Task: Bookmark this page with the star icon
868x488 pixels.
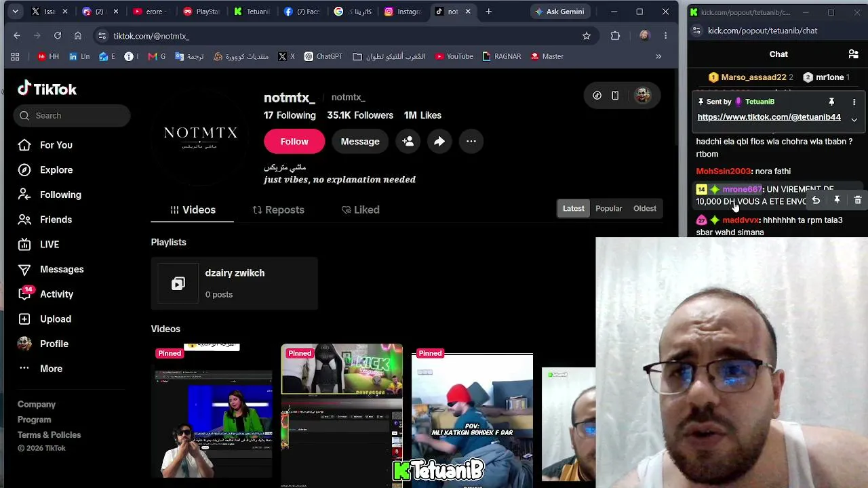Action: tap(587, 36)
